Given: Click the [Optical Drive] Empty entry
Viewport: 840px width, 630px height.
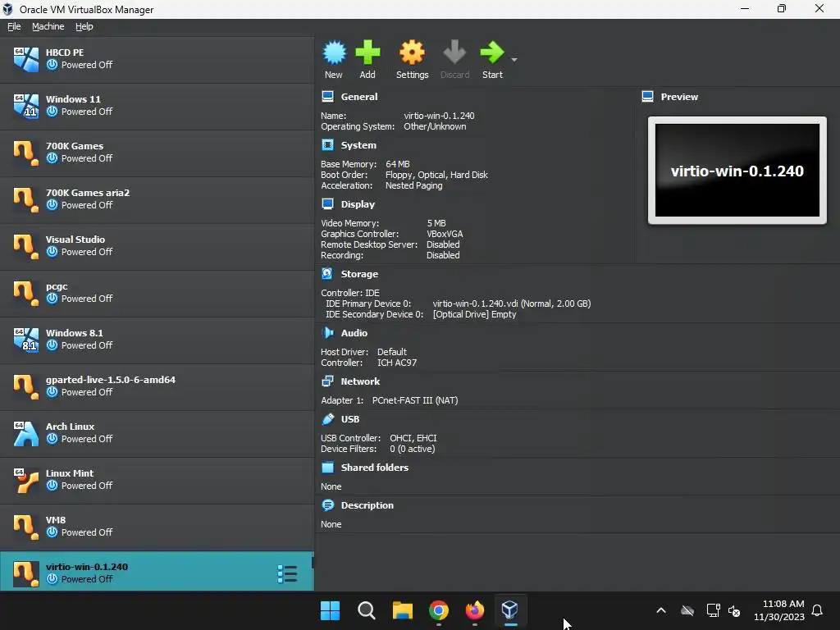Looking at the screenshot, I should 474,314.
